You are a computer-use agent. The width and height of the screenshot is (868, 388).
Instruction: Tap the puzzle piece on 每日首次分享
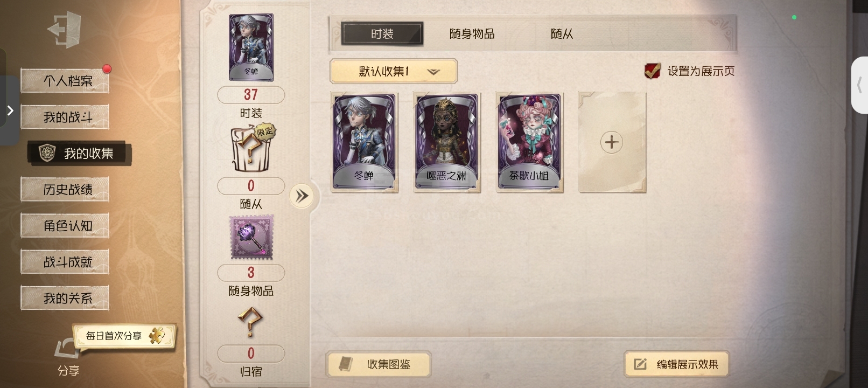click(x=157, y=336)
